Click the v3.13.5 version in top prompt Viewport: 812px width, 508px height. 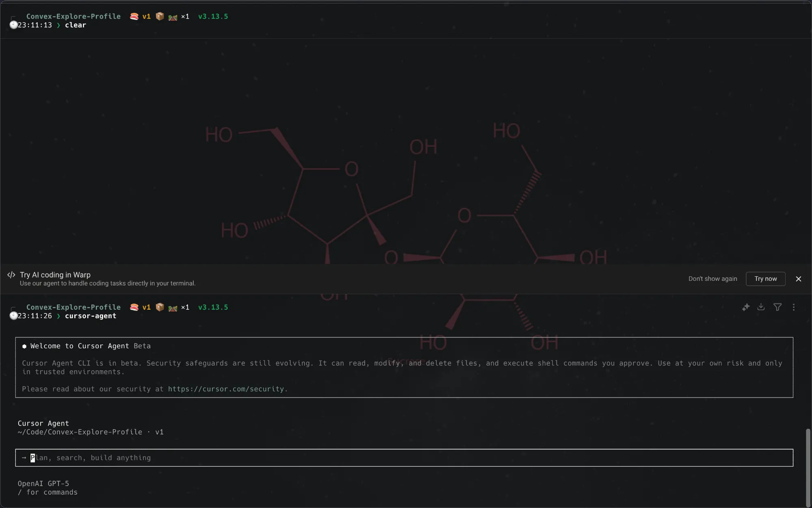tap(213, 17)
